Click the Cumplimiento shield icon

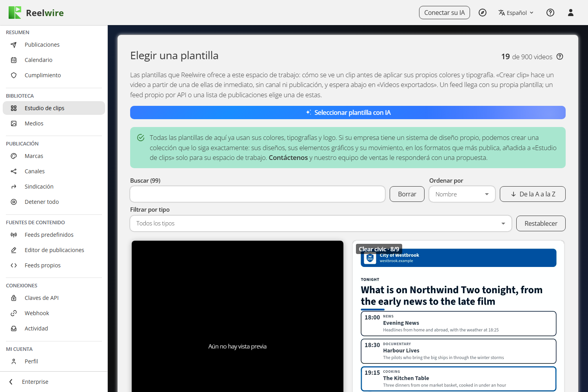tap(14, 75)
